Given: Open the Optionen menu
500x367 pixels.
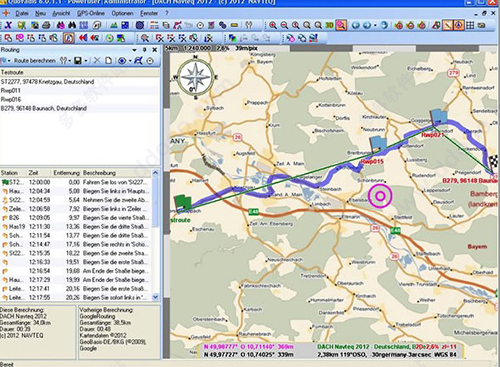Looking at the screenshot, I should [x=122, y=13].
